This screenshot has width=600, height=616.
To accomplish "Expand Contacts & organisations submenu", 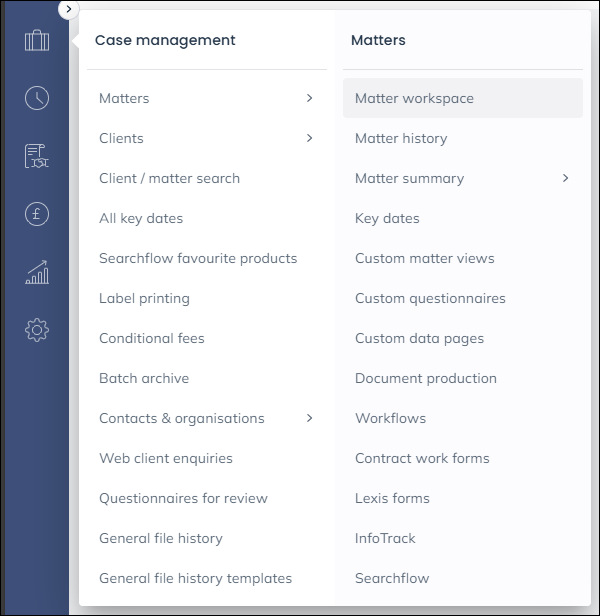I will 309,418.
